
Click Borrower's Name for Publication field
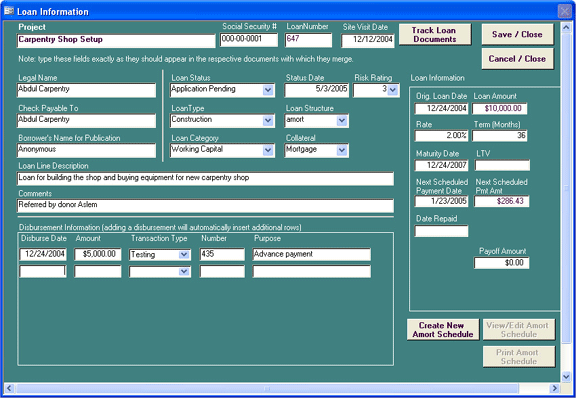pyautogui.click(x=86, y=150)
